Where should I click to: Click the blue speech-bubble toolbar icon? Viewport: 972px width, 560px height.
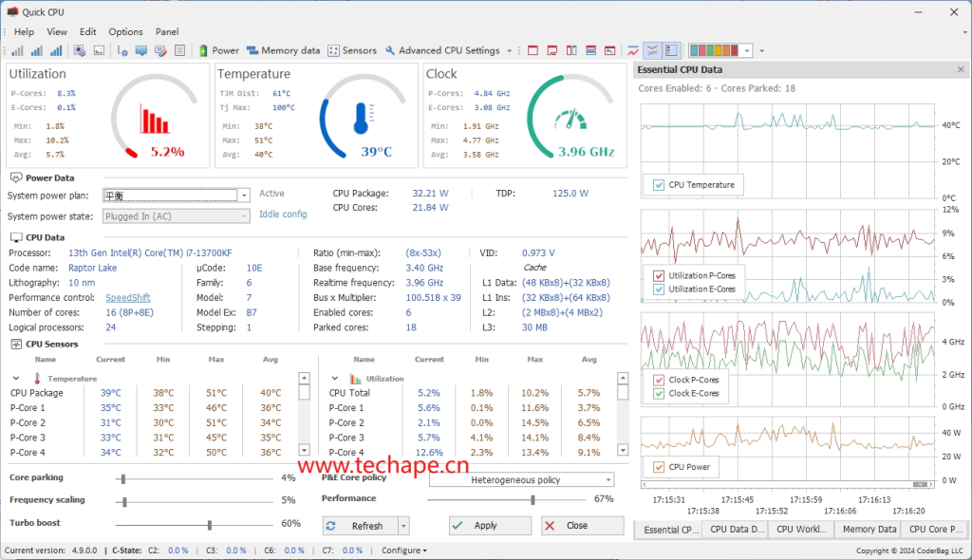tap(141, 51)
